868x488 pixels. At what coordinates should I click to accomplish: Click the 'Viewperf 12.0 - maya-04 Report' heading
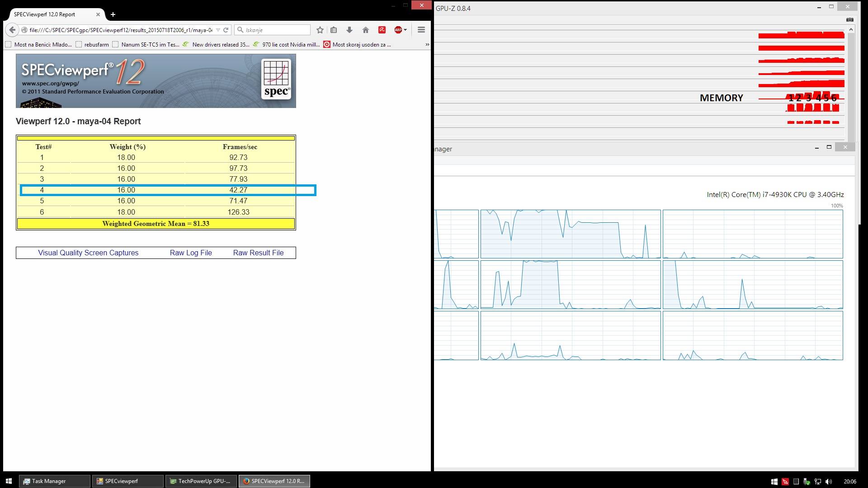78,121
